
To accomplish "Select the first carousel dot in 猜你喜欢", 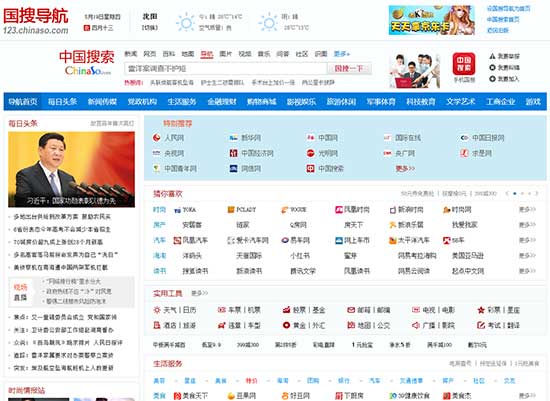I will [515, 193].
